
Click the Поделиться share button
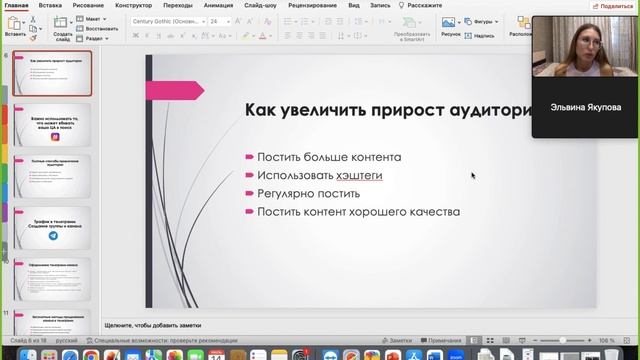tap(613, 6)
